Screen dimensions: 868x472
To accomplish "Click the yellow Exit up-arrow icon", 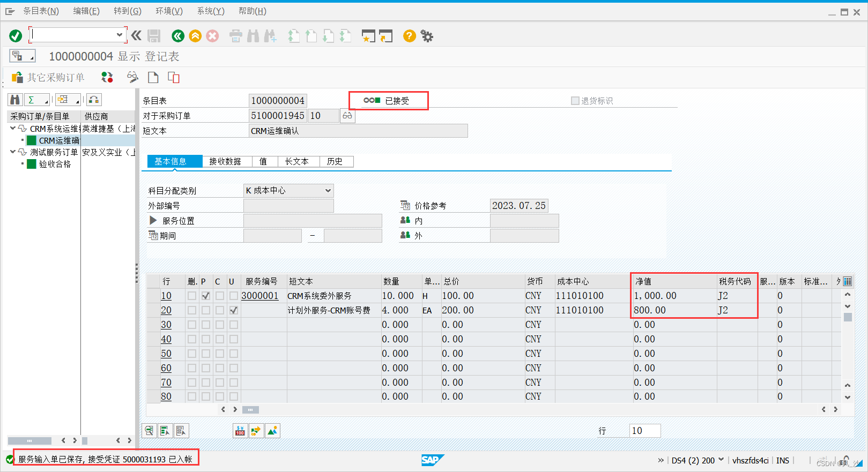I will (x=195, y=36).
